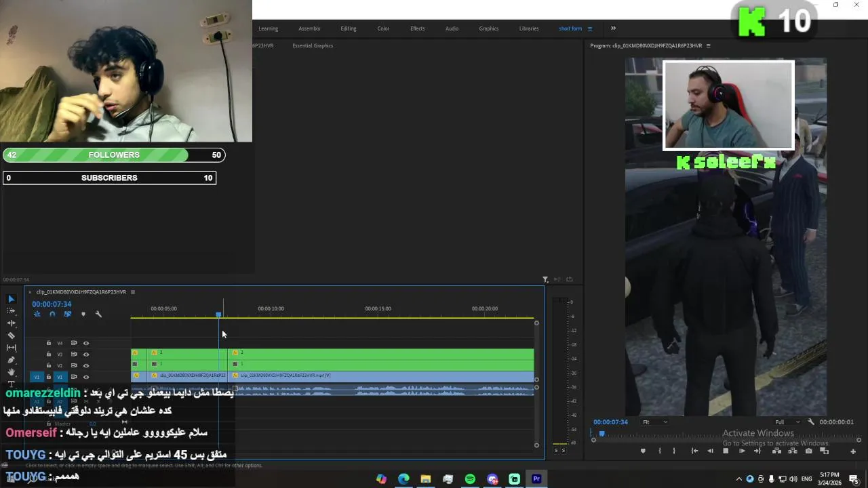This screenshot has height=488, width=868.
Task: Mark In point in Program monitor
Action: [660, 451]
